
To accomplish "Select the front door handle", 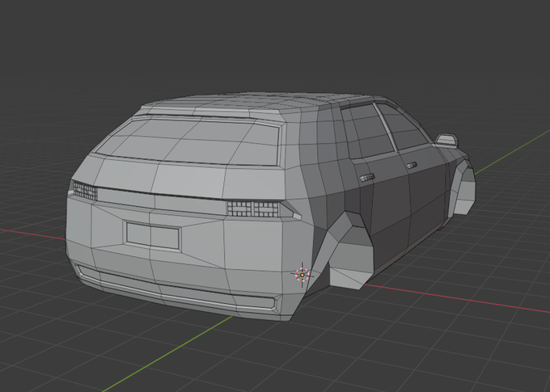I will click(412, 165).
